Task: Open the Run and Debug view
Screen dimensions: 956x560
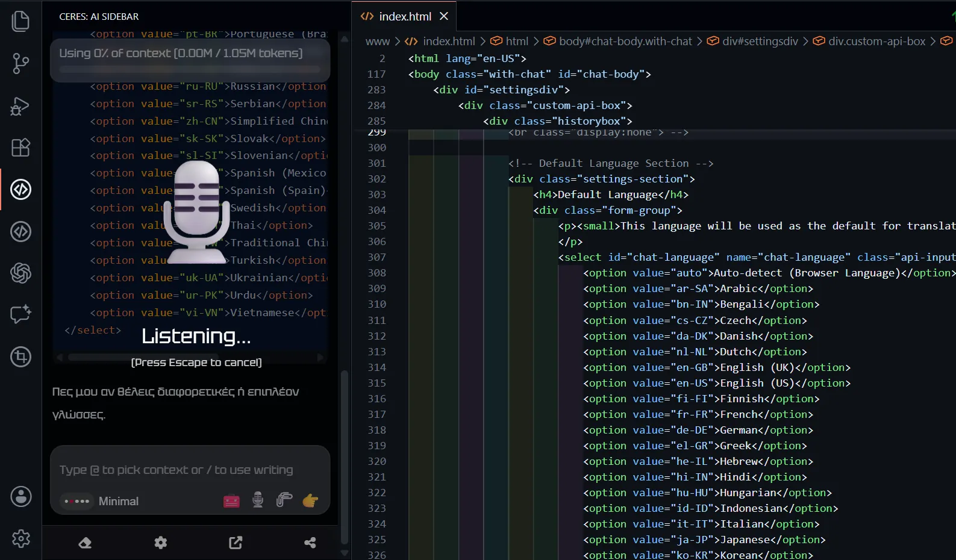Action: 21,105
